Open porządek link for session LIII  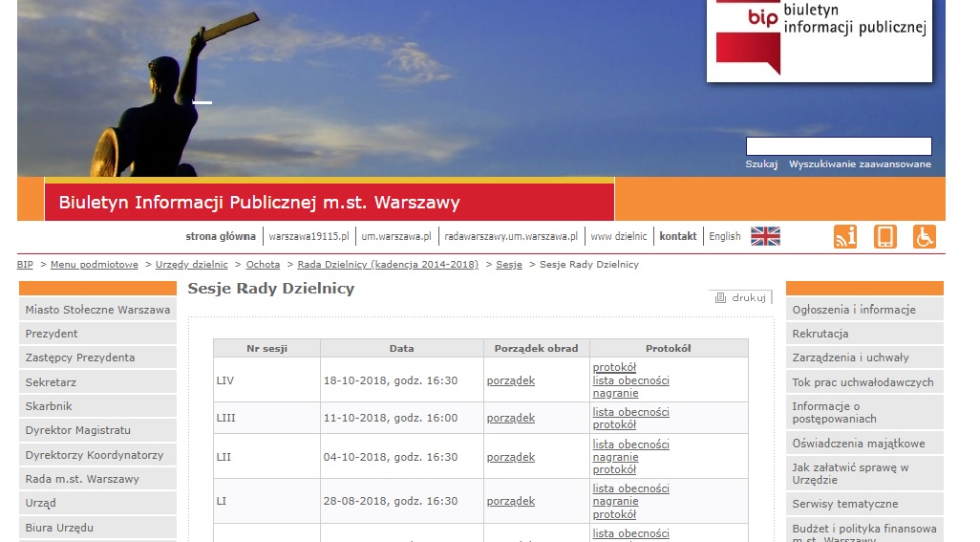click(511, 418)
